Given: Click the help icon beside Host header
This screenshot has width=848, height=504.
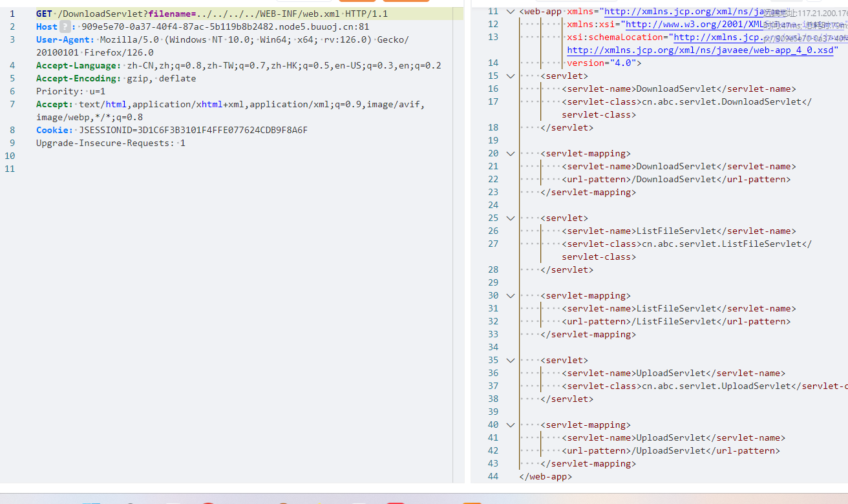Looking at the screenshot, I should (65, 26).
